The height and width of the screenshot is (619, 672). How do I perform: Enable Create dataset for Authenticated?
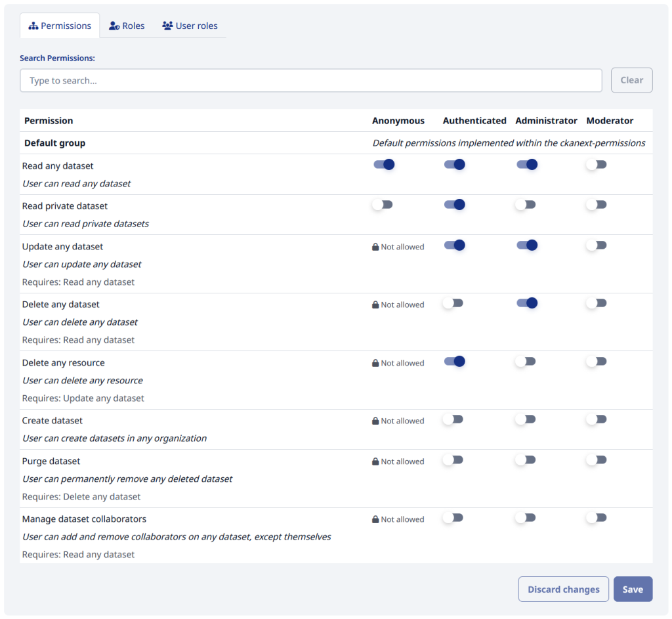[453, 419]
